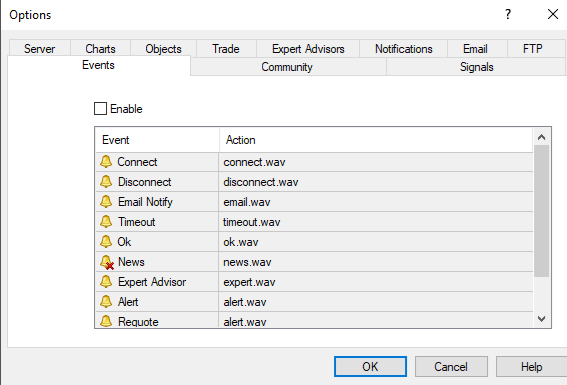Image resolution: width=567 pixels, height=385 pixels.
Task: Click the bell icon beside Email Notify
Action: [x=106, y=202]
